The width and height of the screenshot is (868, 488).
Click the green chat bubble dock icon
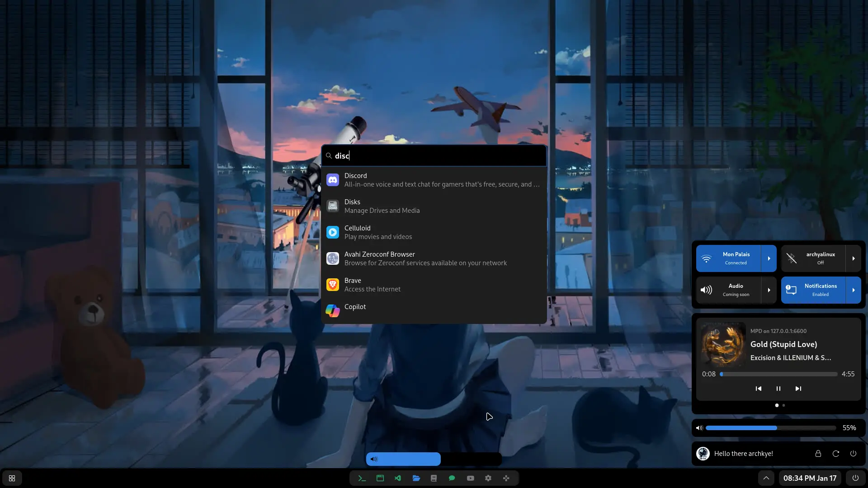click(x=452, y=478)
